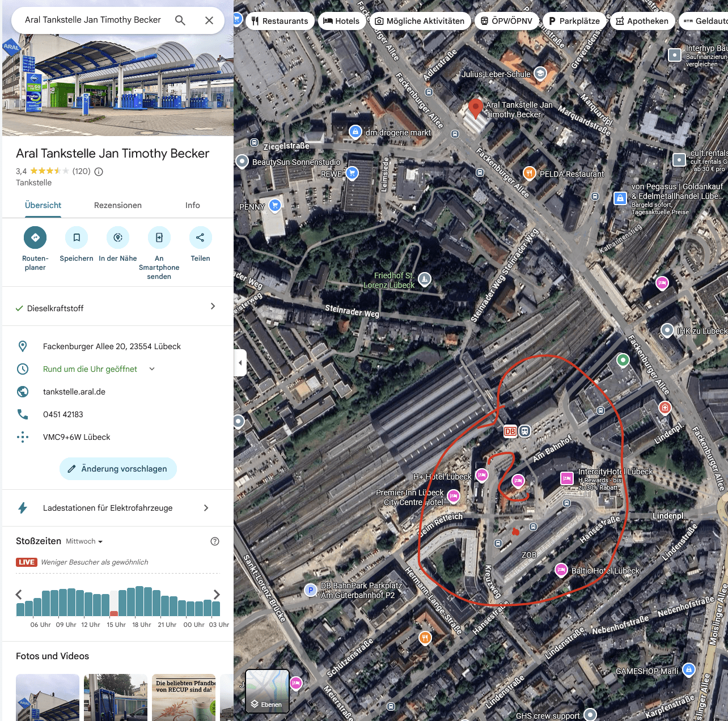The height and width of the screenshot is (721, 728).
Task: Click the von Pegasus Goldankauf marker
Action: pos(620,198)
